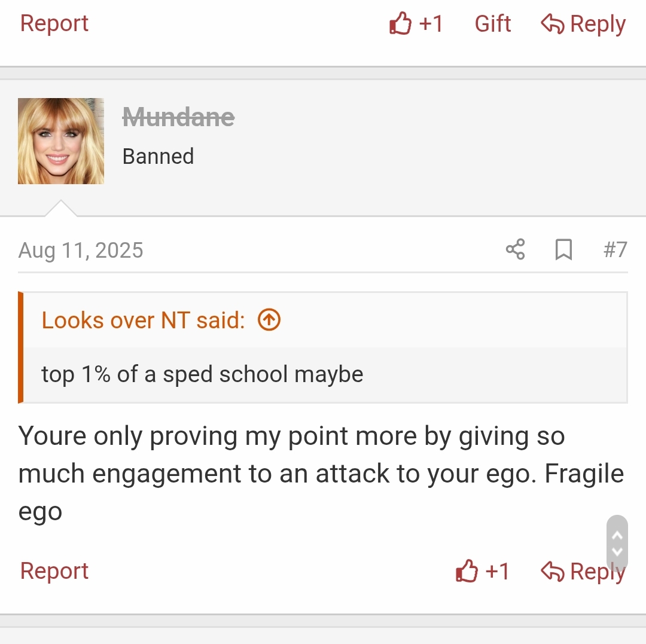Viewport: 646px width, 644px height.
Task: Reply to the post containing the Gift option
Action: [x=583, y=24]
